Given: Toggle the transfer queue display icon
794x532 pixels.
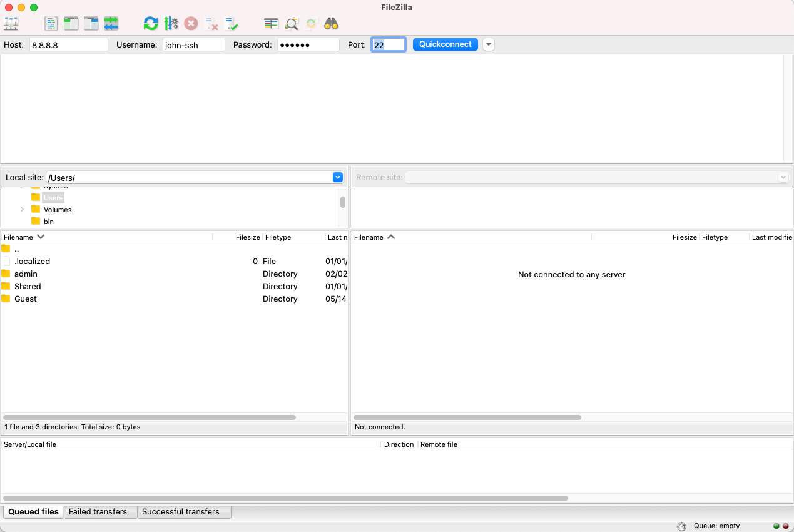Looking at the screenshot, I should pos(111,24).
